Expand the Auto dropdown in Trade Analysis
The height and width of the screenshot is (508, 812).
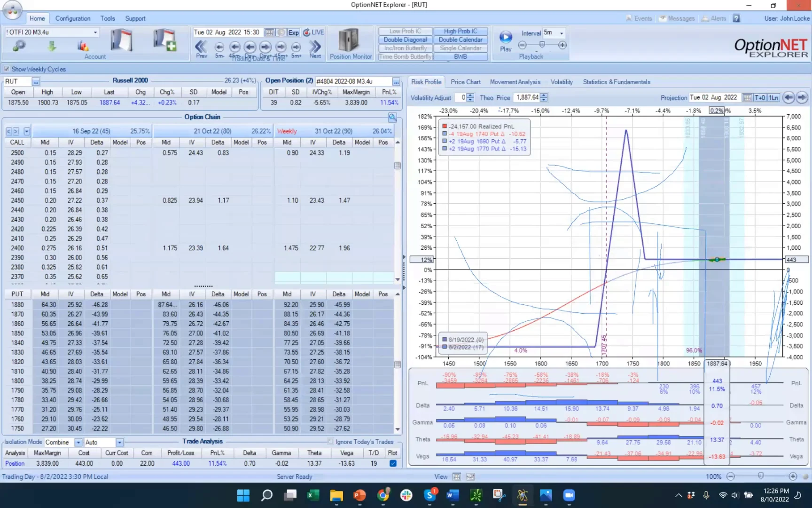click(120, 443)
